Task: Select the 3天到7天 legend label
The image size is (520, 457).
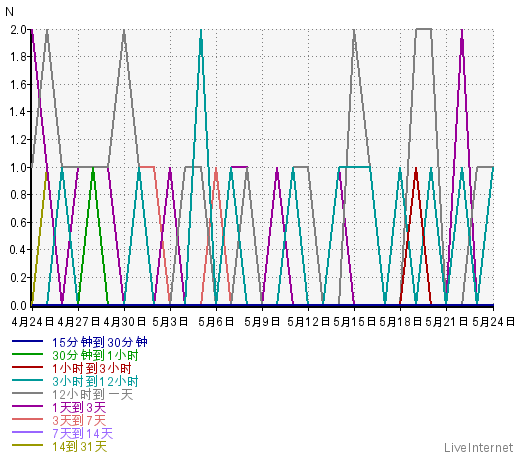Action: [79, 420]
